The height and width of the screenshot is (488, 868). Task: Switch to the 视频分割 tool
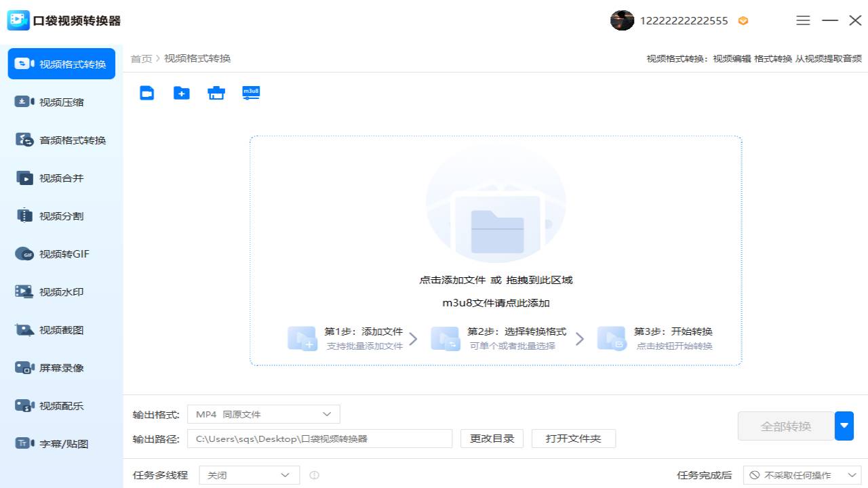61,216
